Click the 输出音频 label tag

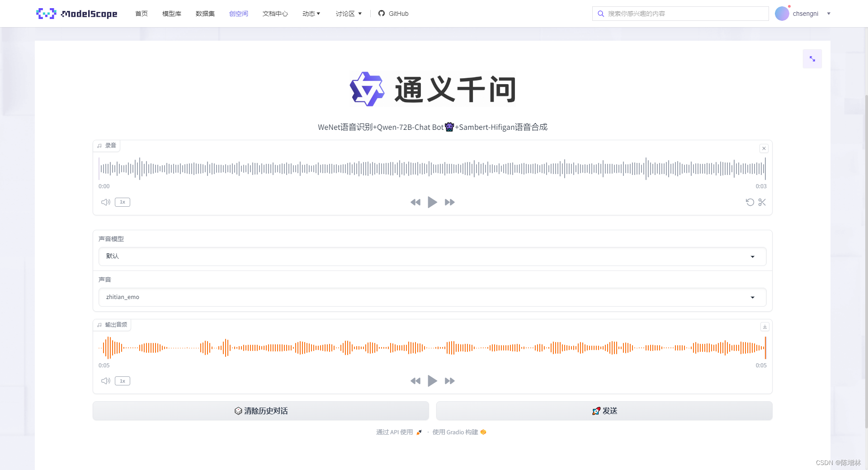point(112,325)
